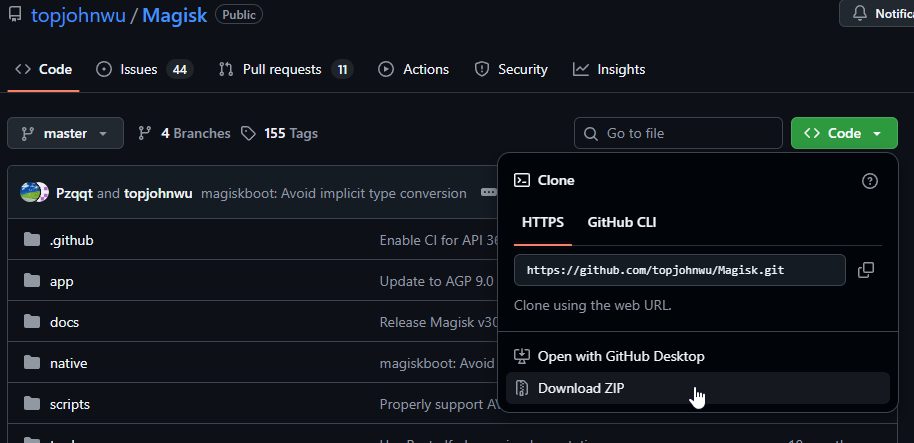Screen dimensions: 914x443
Task: Click the Magisk.git clone URL field
Action: tap(680, 270)
